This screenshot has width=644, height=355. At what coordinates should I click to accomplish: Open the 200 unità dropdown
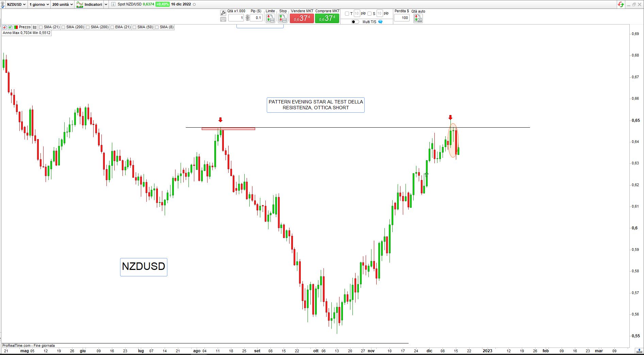(x=62, y=4)
